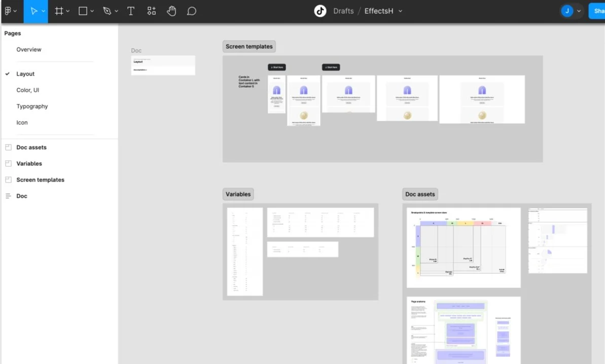The height and width of the screenshot is (364, 605).
Task: Open file options chevron next to EffectsH
Action: pos(400,11)
